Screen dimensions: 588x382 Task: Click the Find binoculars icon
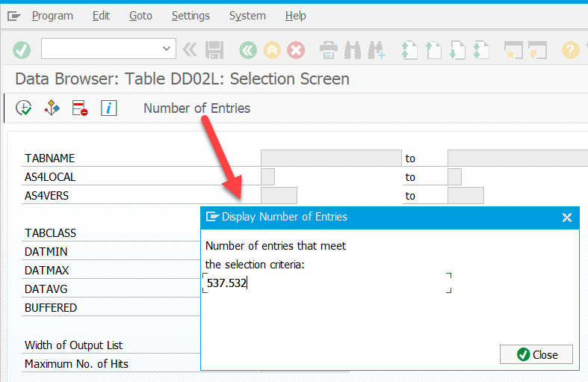(x=353, y=50)
